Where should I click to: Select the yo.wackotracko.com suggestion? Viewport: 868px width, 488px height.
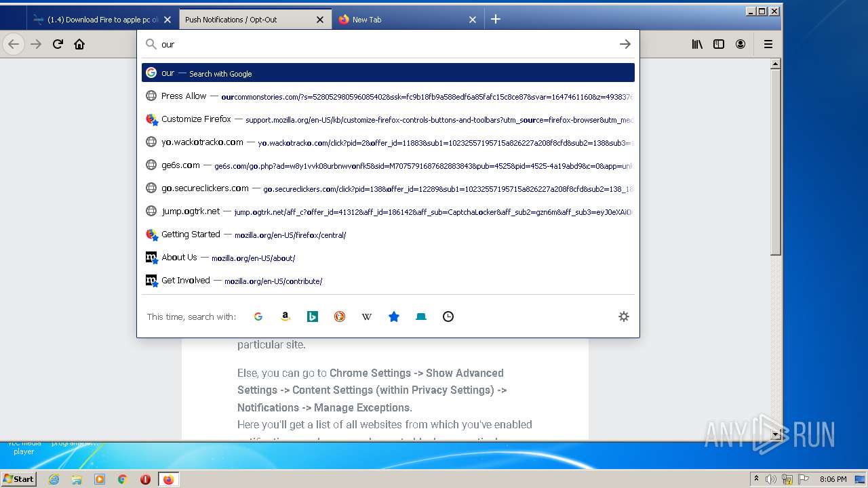[x=388, y=142]
